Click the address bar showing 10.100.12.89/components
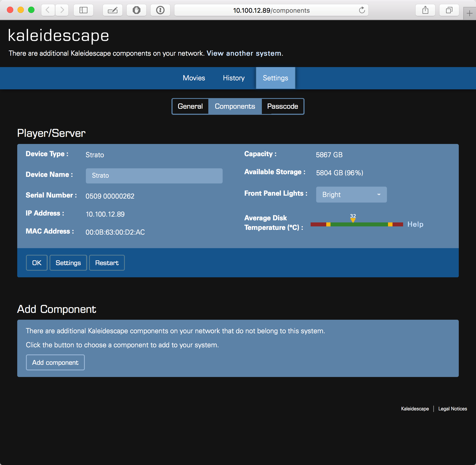This screenshot has width=476, height=465. coord(271,10)
